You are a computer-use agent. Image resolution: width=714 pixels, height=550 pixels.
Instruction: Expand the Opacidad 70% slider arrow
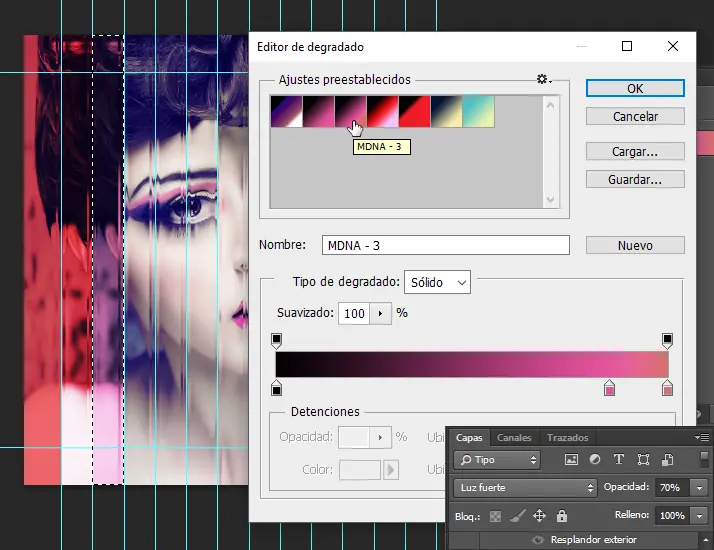pos(698,488)
